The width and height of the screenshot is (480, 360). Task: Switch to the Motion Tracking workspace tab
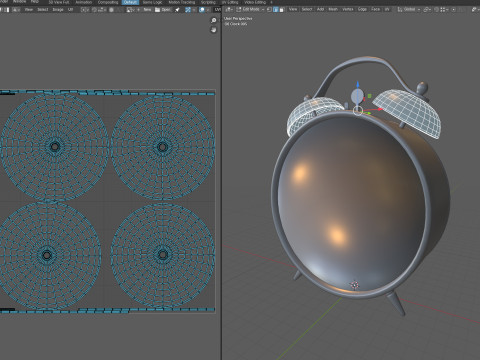[x=182, y=2]
